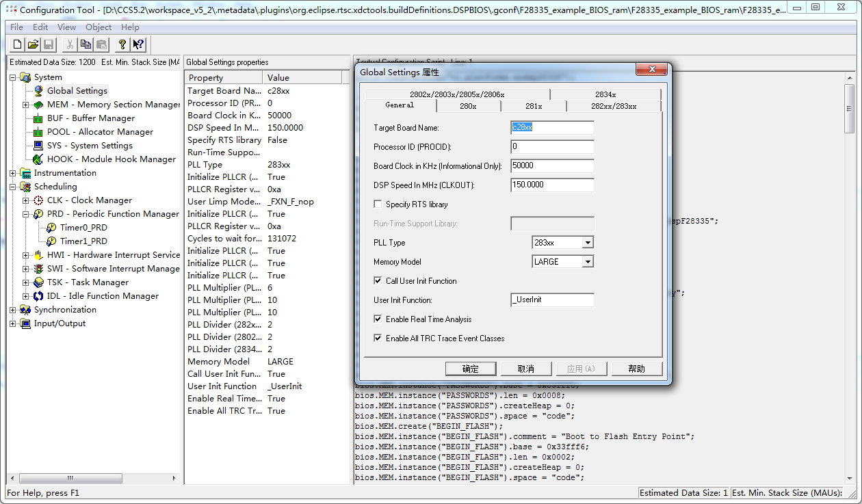Open the Memory Model dropdown
This screenshot has width=862, height=504.
click(587, 262)
